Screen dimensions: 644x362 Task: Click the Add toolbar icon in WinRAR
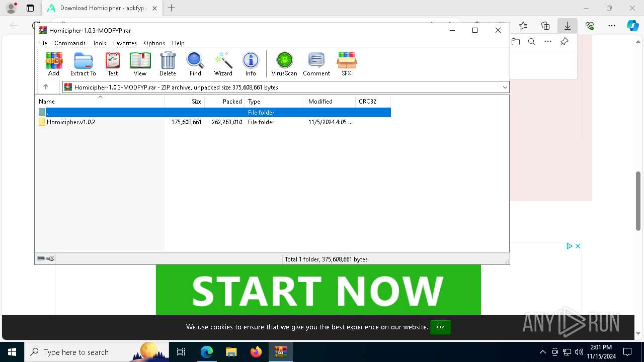[54, 64]
